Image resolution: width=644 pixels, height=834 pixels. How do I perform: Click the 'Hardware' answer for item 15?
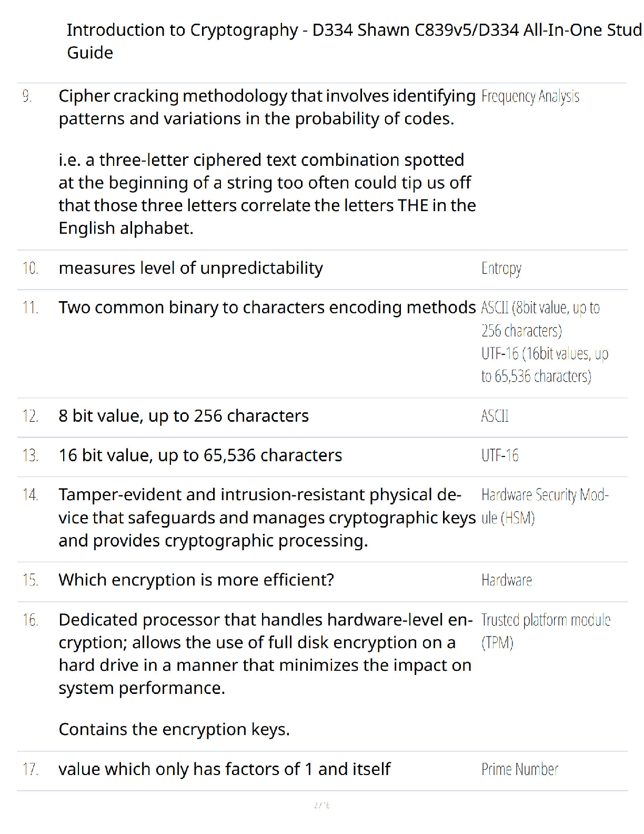(507, 580)
